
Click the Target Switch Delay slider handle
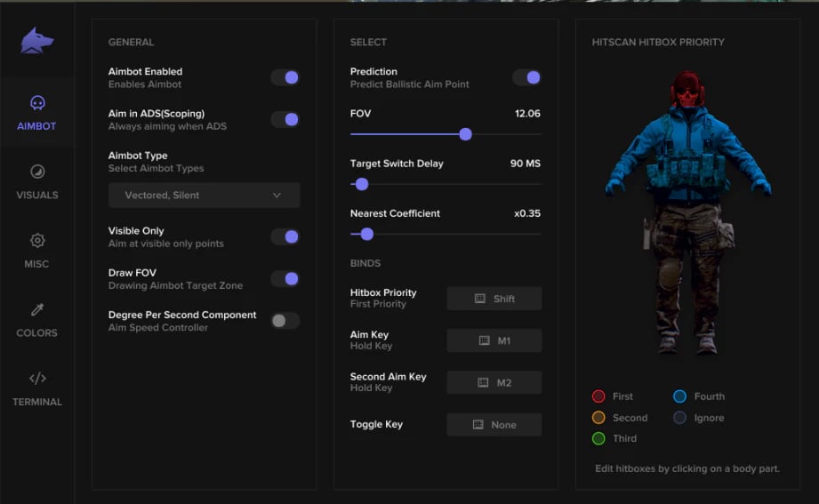[x=361, y=184]
